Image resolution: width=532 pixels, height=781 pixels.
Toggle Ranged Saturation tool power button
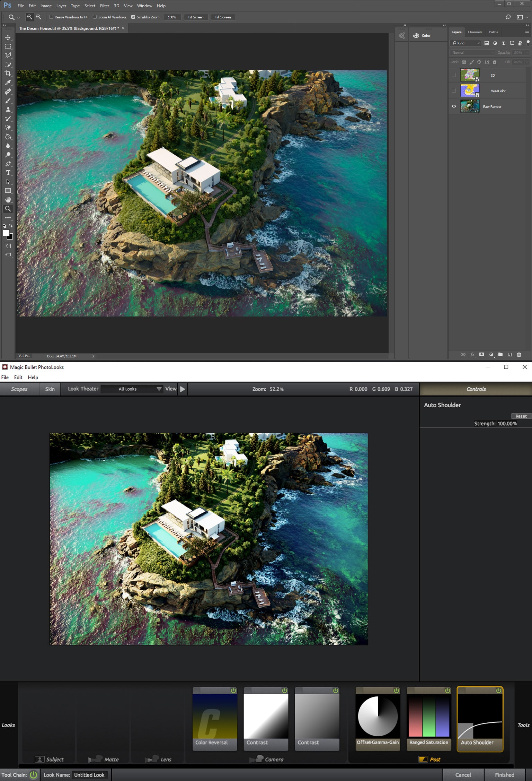pyautogui.click(x=447, y=691)
